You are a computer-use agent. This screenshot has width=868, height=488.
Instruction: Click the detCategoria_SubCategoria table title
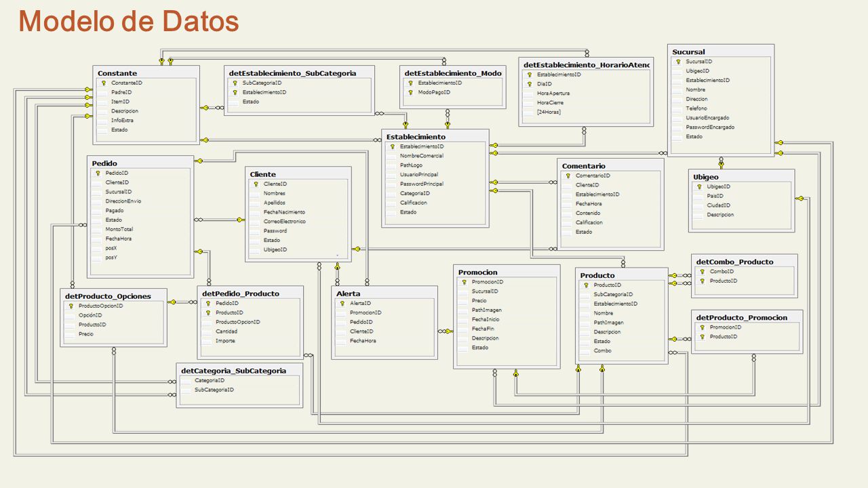click(233, 371)
